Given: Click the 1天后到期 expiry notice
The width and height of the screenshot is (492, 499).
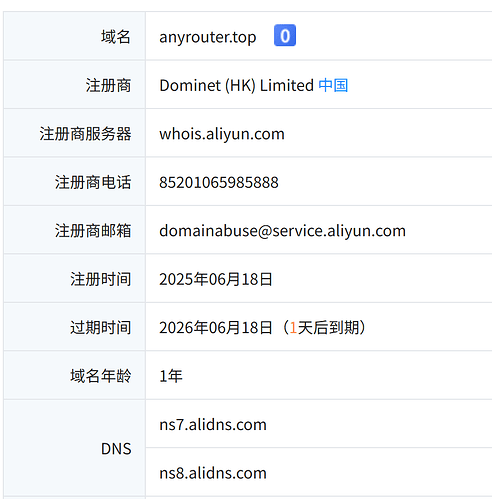Looking at the screenshot, I should coord(325,328).
